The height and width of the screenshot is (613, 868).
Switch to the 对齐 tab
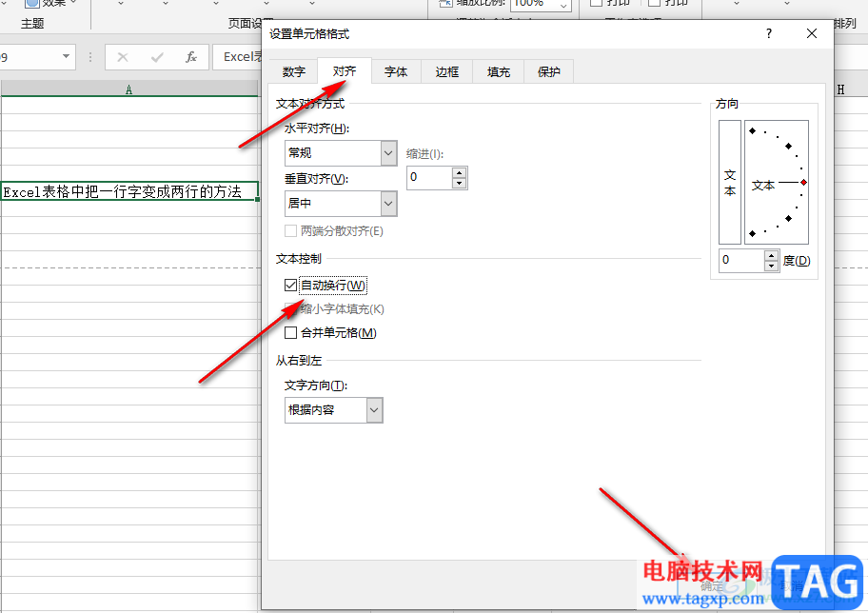[x=345, y=70]
